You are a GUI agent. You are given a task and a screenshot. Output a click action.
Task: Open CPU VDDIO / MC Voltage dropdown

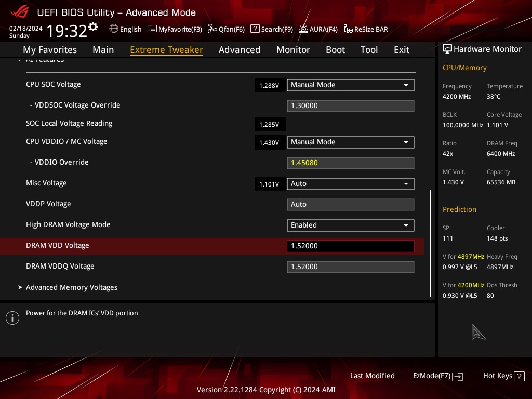coord(351,142)
